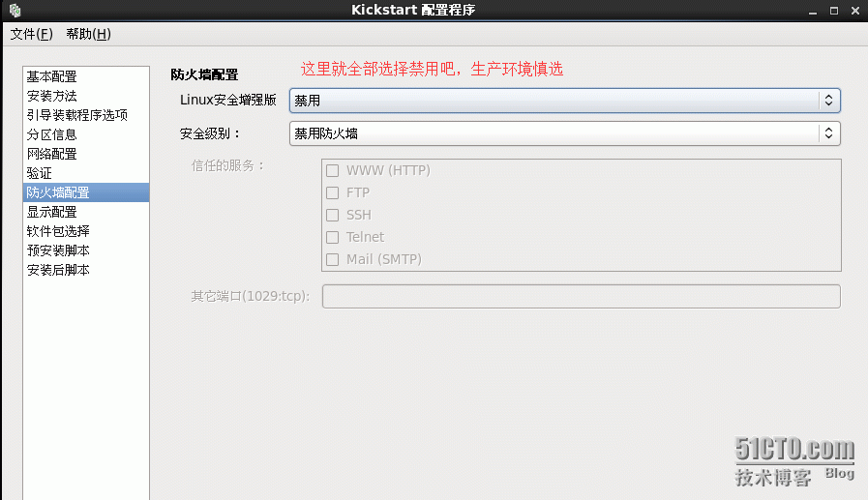868x500 pixels.
Task: Click the 其它端口(1029:tcp) input field
Action: tap(582, 297)
